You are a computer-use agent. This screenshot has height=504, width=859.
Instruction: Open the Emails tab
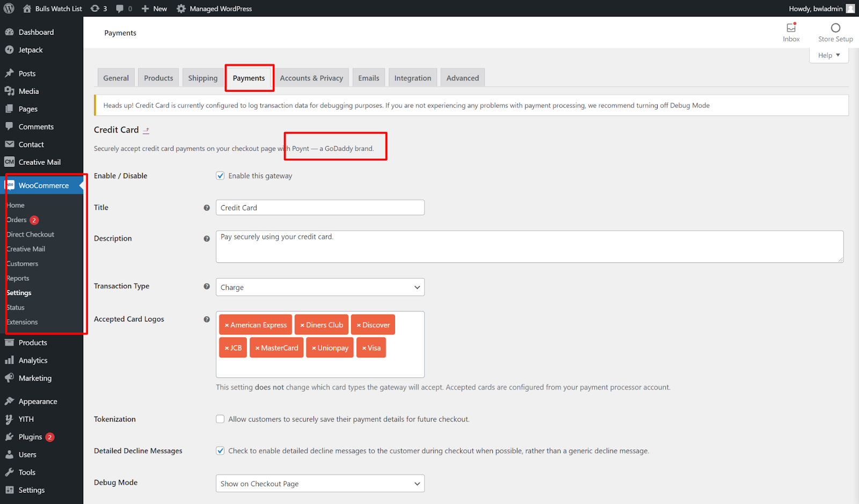369,78
